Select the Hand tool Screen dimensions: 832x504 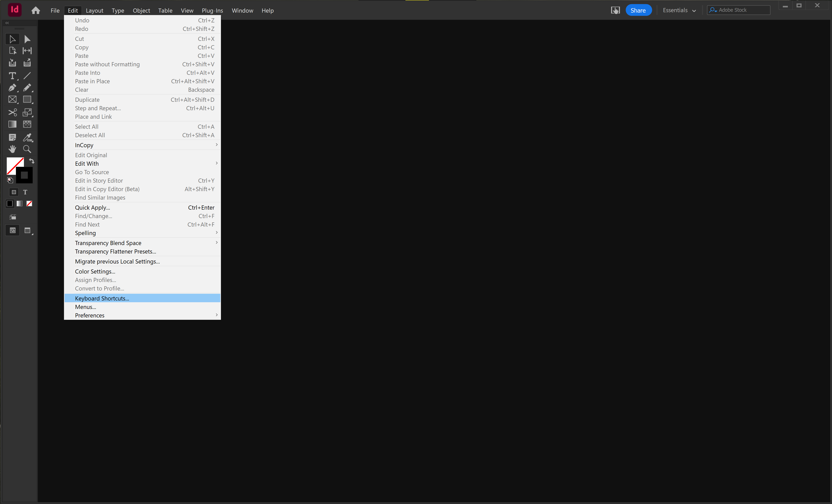tap(12, 149)
